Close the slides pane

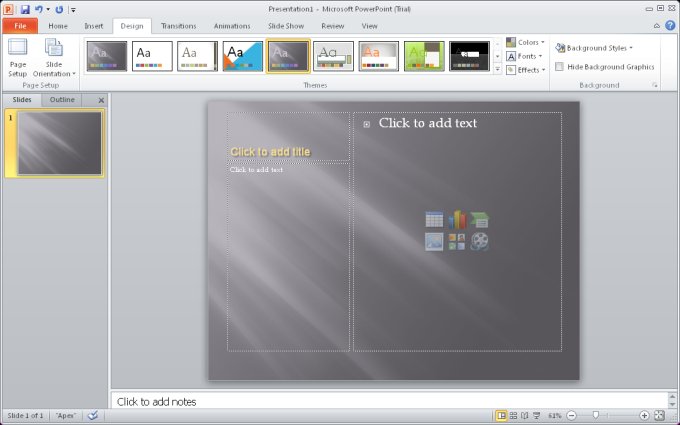click(101, 100)
